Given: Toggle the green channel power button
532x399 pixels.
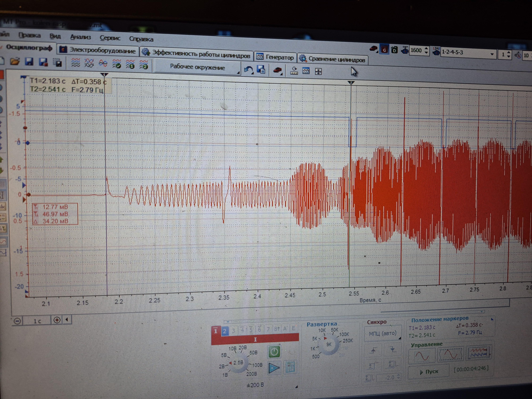Looking at the screenshot, I should 274,352.
